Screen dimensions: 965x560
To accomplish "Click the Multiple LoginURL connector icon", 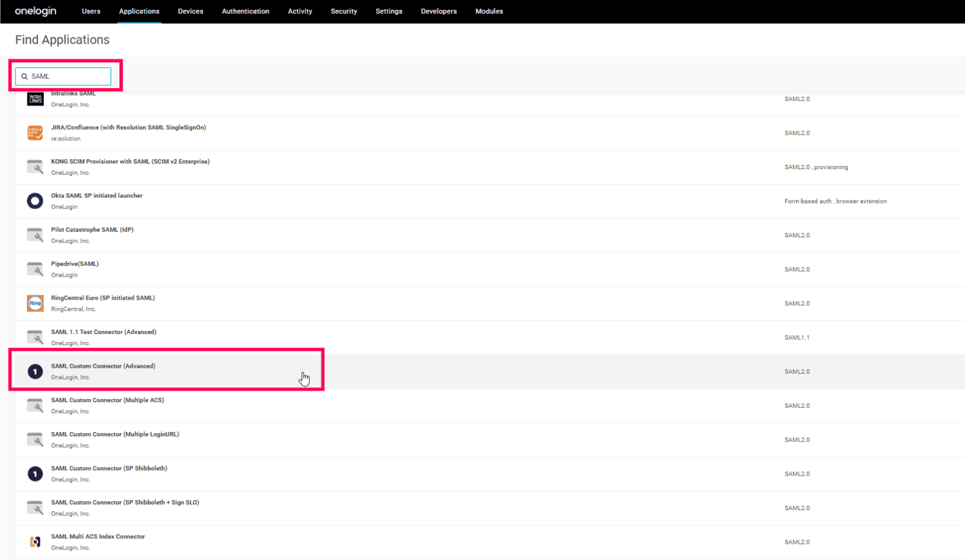I will point(35,440).
